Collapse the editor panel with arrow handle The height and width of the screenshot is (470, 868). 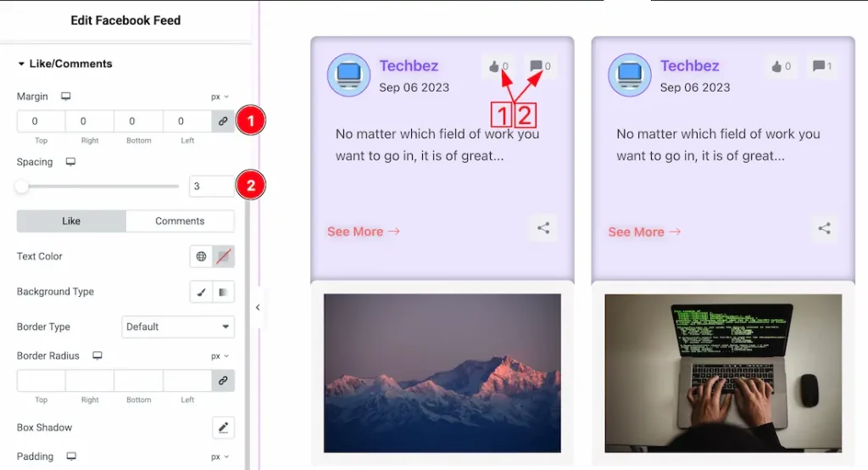tap(258, 308)
